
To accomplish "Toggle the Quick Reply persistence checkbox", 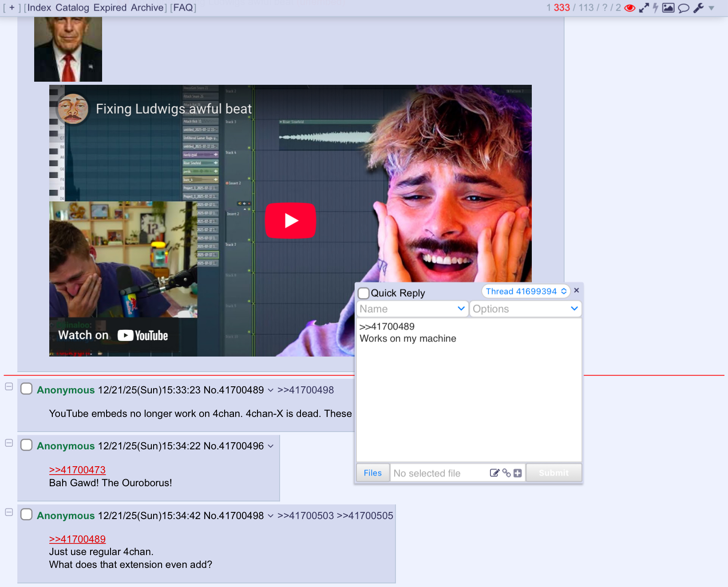I will [364, 293].
